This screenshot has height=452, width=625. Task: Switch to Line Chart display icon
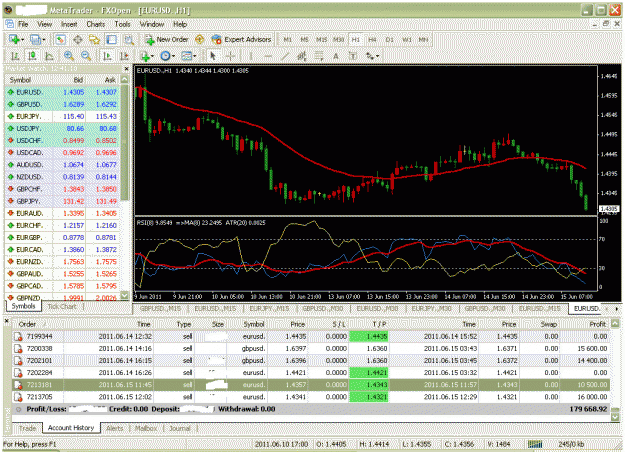pyautogui.click(x=49, y=56)
